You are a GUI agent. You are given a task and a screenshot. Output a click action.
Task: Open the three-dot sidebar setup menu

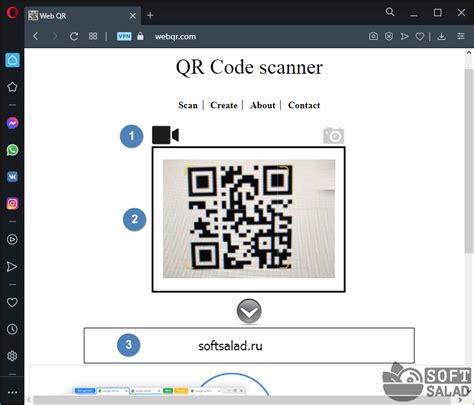[12, 392]
